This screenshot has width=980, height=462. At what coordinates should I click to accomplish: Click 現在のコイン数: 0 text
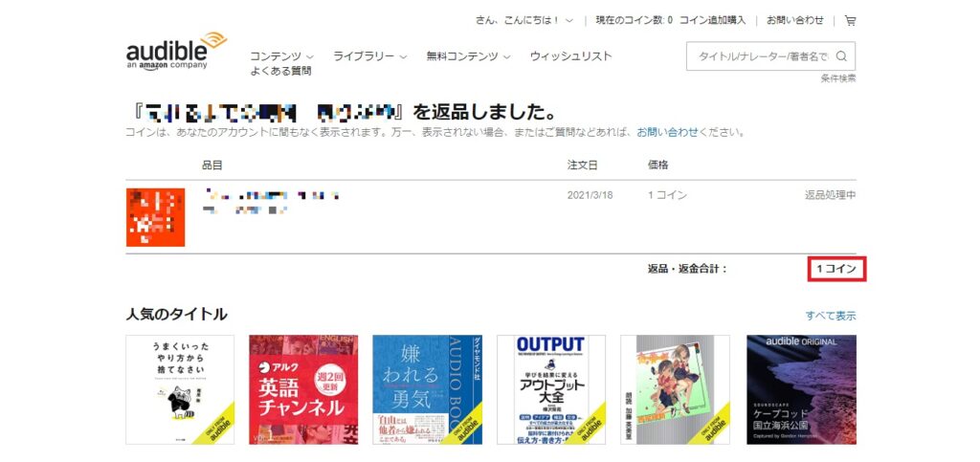pyautogui.click(x=635, y=20)
